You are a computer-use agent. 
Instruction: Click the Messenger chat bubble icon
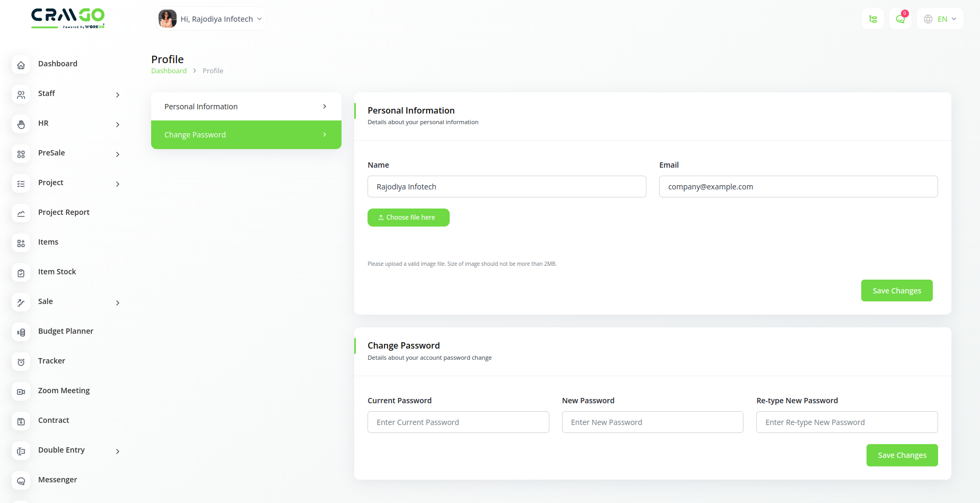21,481
